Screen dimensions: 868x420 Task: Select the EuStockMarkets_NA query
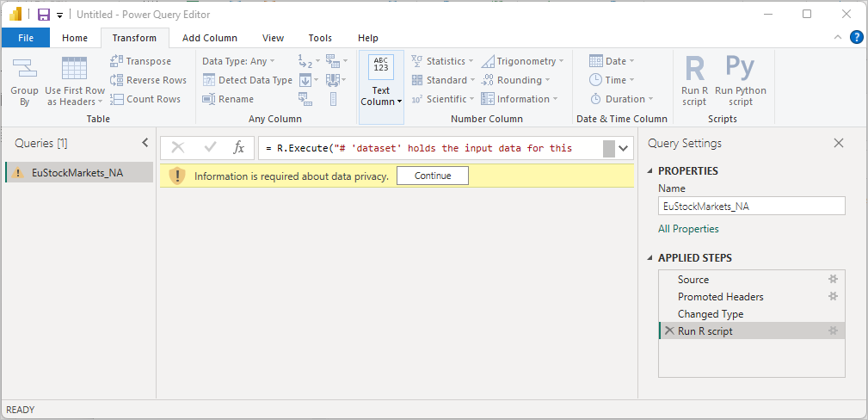pos(78,172)
